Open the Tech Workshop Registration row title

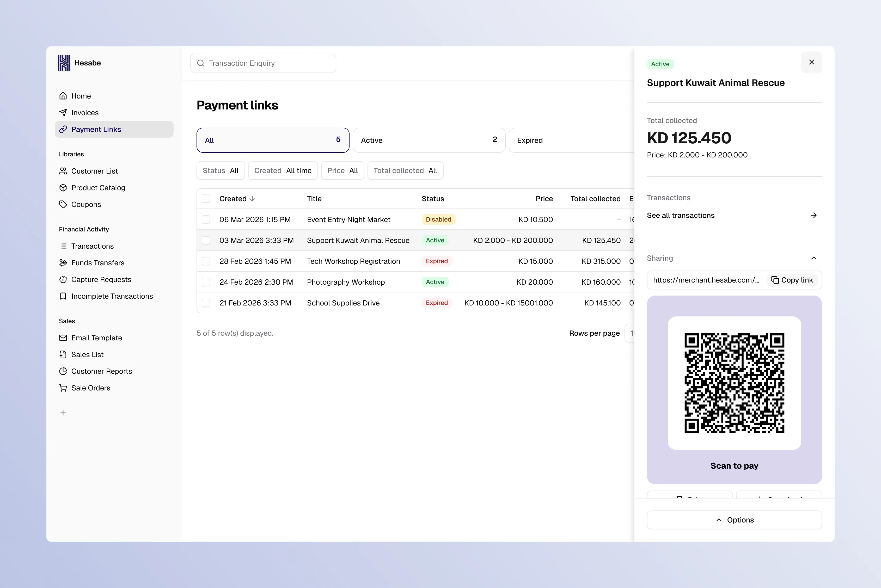click(x=353, y=261)
